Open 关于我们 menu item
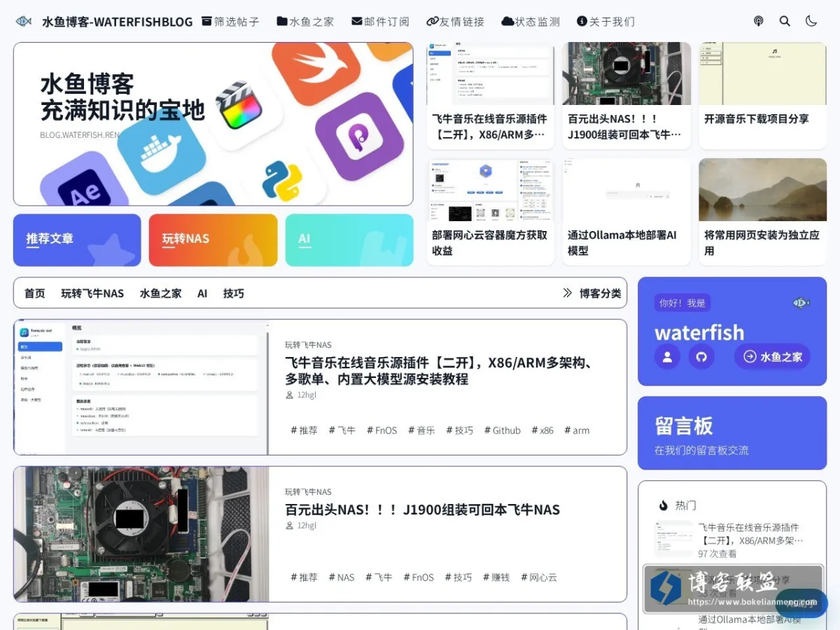This screenshot has width=840, height=630. coord(605,22)
